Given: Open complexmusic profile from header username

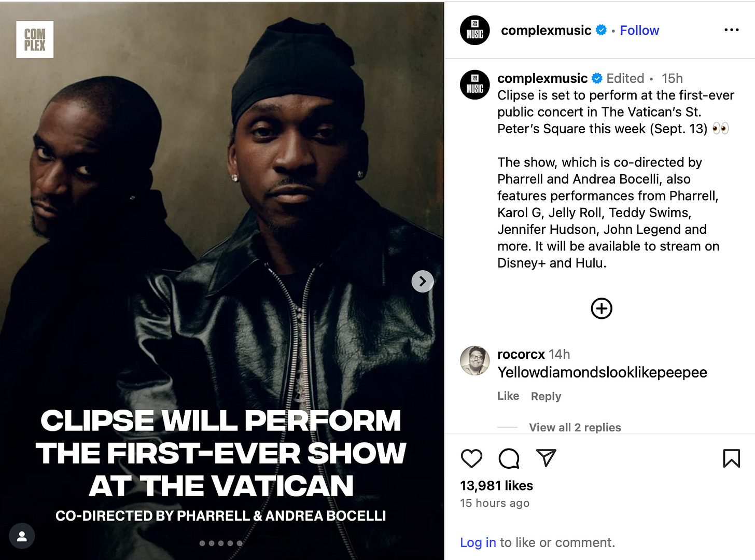Looking at the screenshot, I should point(546,31).
